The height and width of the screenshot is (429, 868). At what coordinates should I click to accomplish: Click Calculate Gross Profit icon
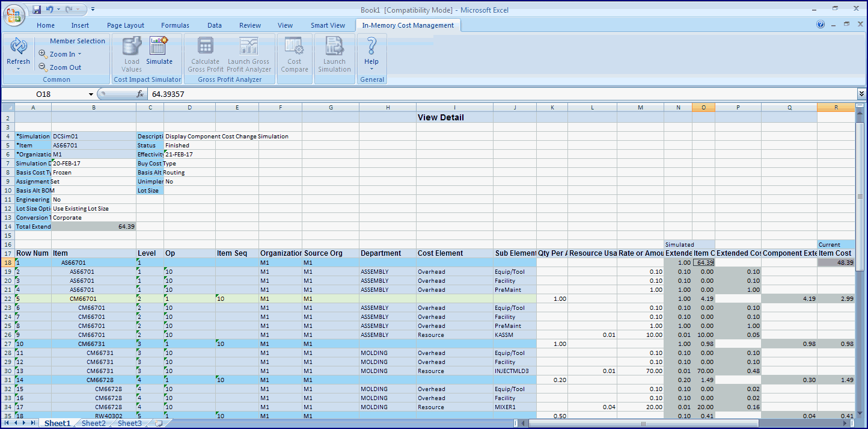206,46
